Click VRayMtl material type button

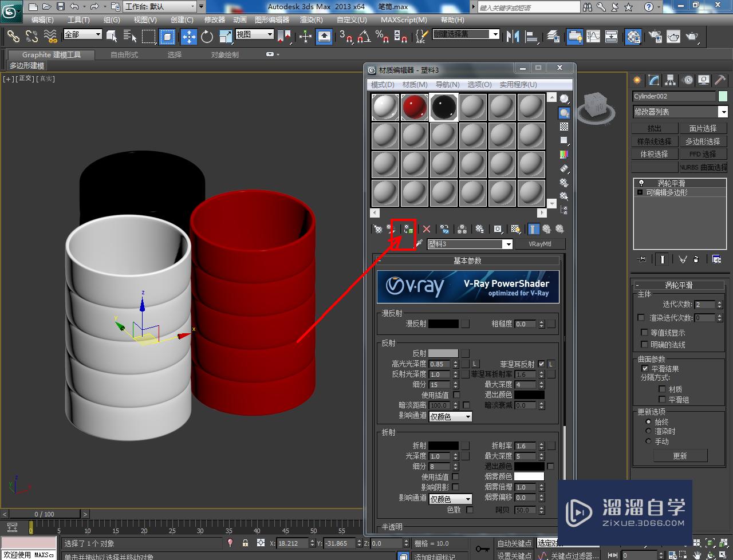[540, 244]
